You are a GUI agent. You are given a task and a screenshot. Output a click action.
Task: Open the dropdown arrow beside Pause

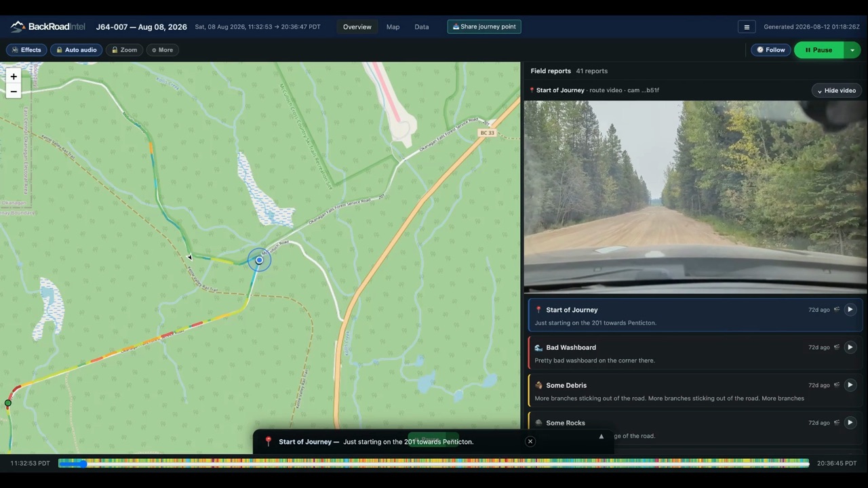(x=852, y=50)
